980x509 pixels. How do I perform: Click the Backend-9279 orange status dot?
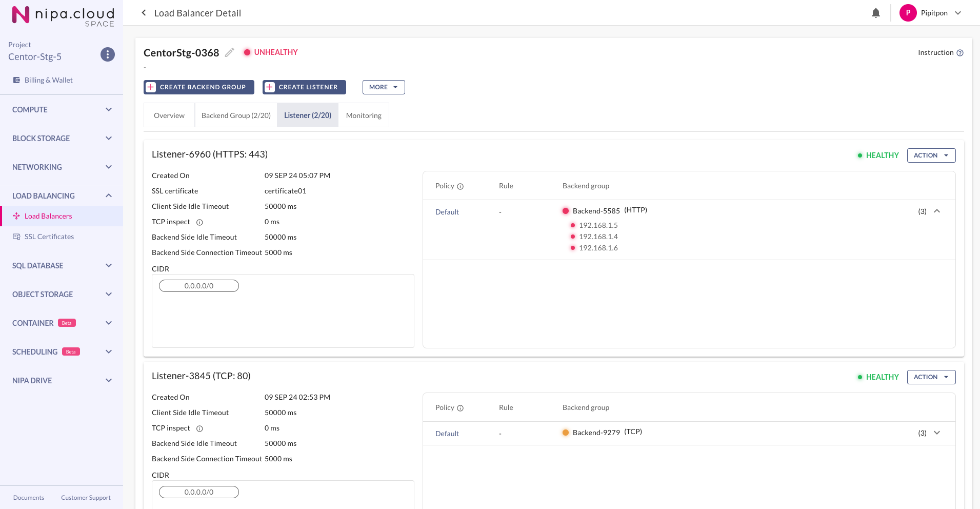pyautogui.click(x=566, y=433)
